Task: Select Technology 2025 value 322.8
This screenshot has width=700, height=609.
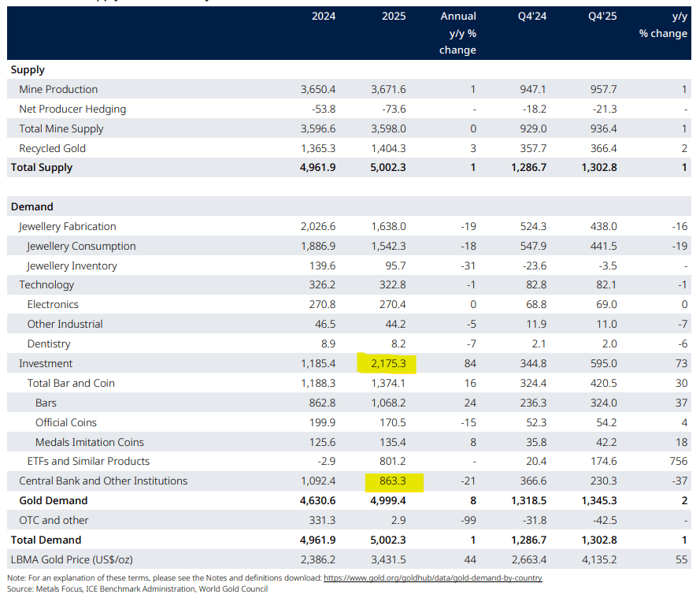Action: [x=393, y=285]
